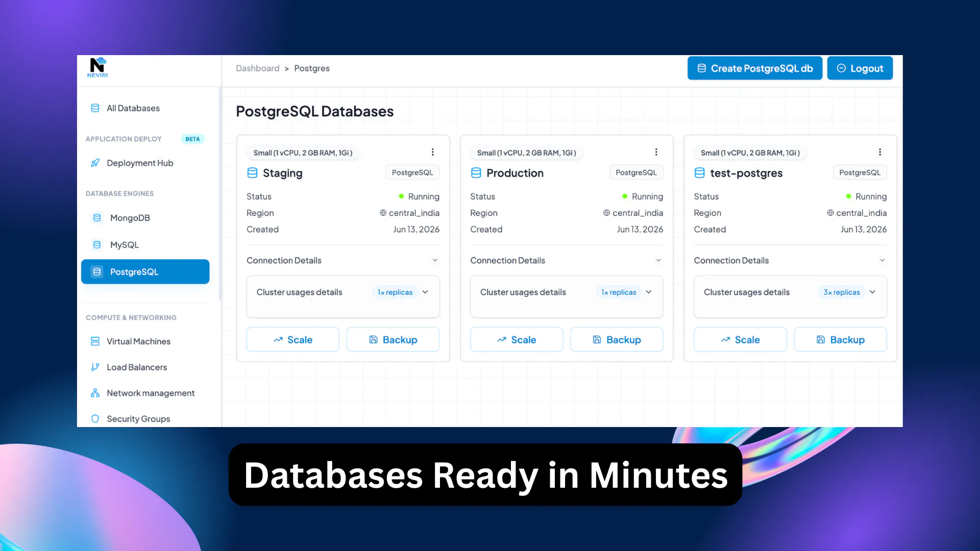
Task: Click the All Databases stack icon
Action: tap(95, 108)
